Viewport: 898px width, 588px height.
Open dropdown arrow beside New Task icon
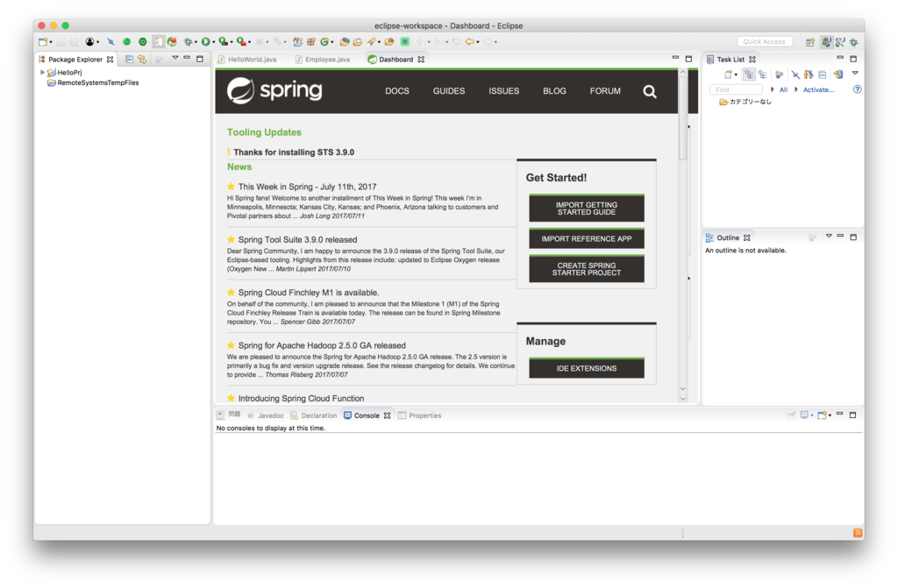click(736, 74)
